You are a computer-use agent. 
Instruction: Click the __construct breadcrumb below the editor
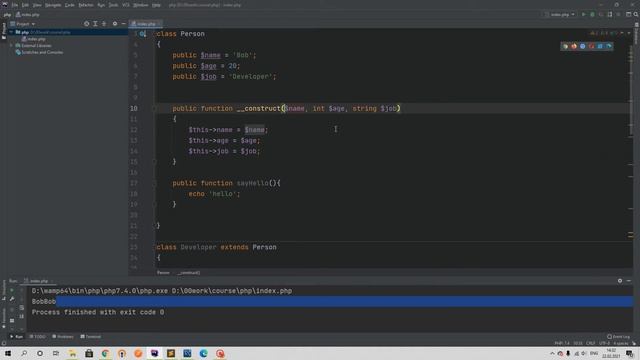[x=189, y=273]
